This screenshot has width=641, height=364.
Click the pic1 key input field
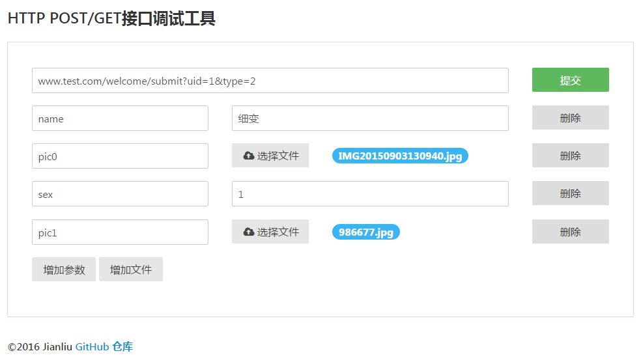point(120,232)
